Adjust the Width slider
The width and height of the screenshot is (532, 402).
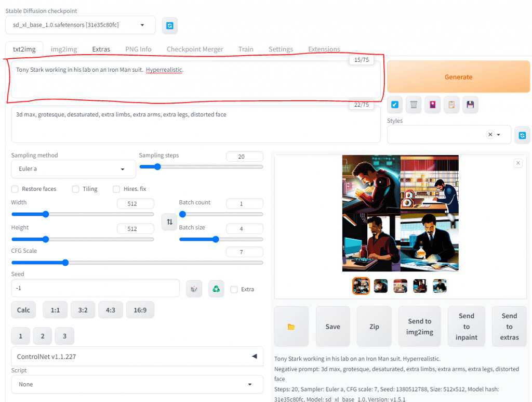[83, 214]
